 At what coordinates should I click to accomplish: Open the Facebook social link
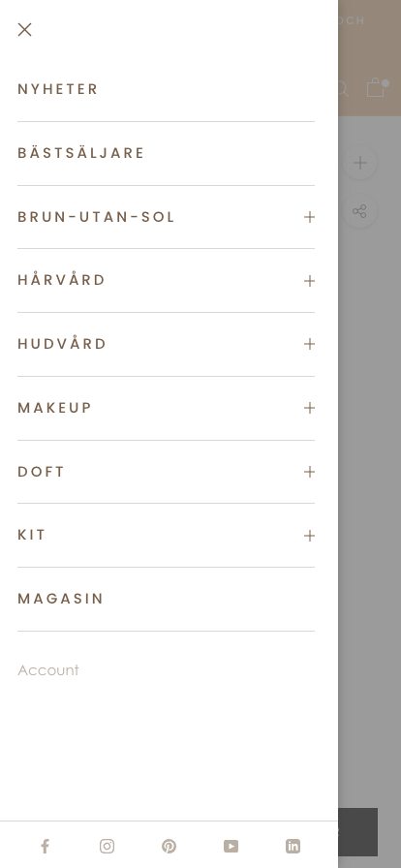[x=45, y=846]
